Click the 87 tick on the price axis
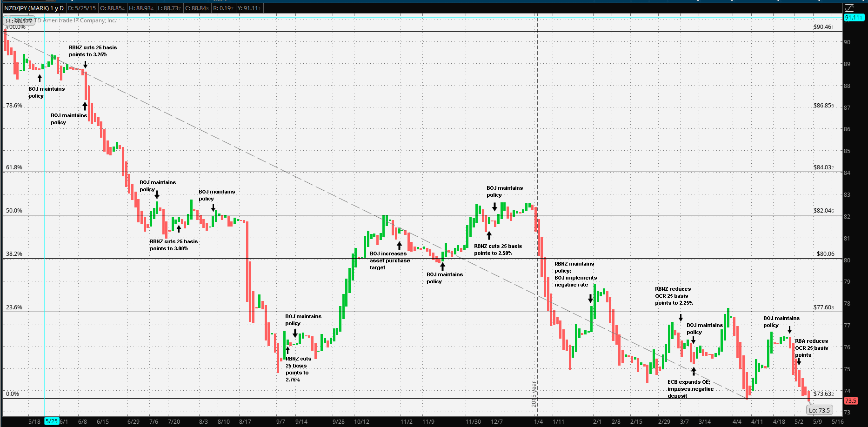 [x=847, y=107]
